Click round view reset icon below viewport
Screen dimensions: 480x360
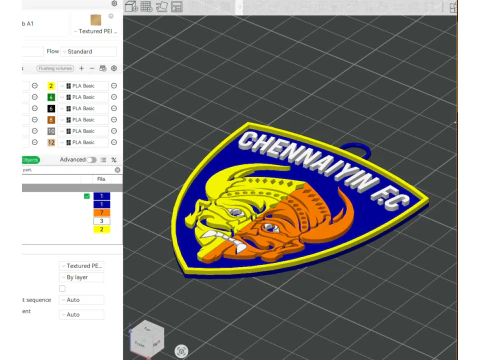click(181, 351)
